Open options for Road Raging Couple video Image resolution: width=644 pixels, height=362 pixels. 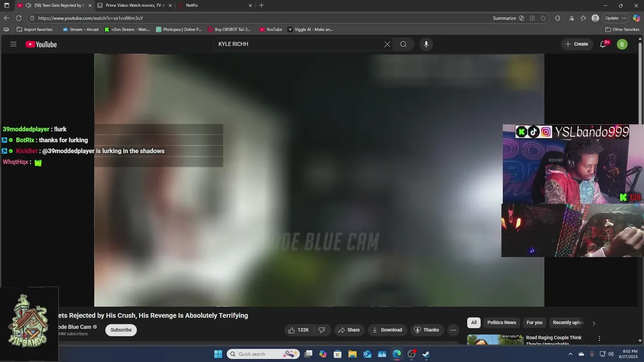[599, 339]
